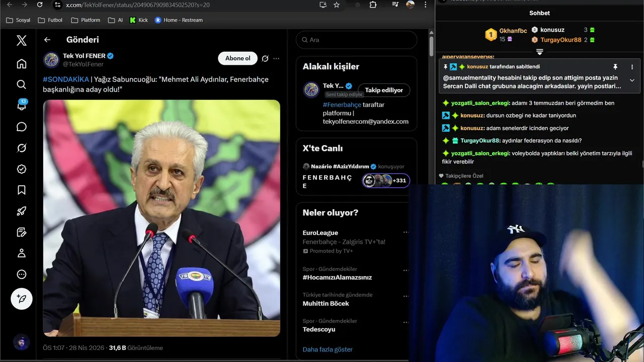Open options for EuroLeague trend
Viewport: 644px width, 362px height.
(406, 233)
